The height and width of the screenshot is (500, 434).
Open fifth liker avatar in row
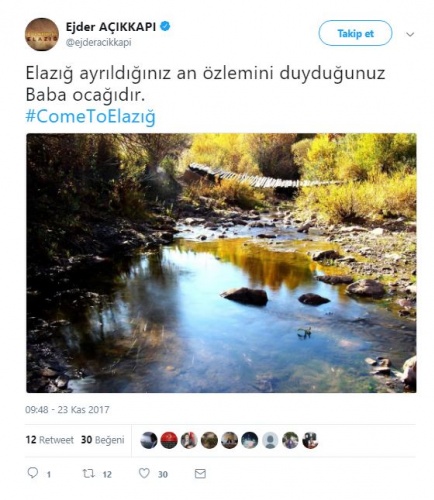[230, 440]
